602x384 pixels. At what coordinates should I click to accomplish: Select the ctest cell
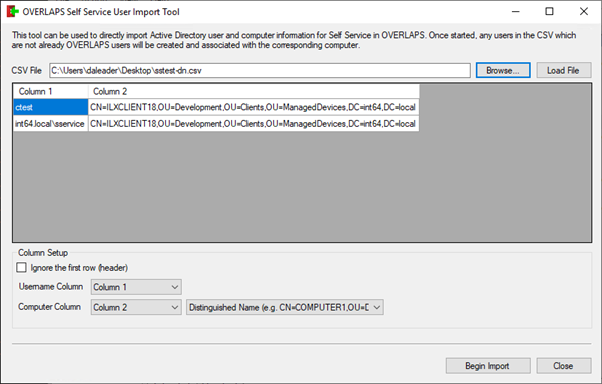click(51, 107)
